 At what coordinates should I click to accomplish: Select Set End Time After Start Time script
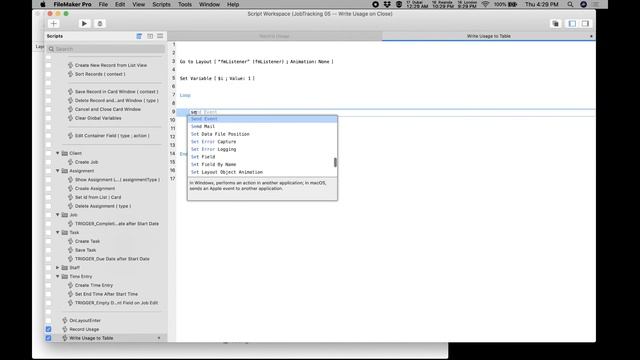tap(106, 294)
